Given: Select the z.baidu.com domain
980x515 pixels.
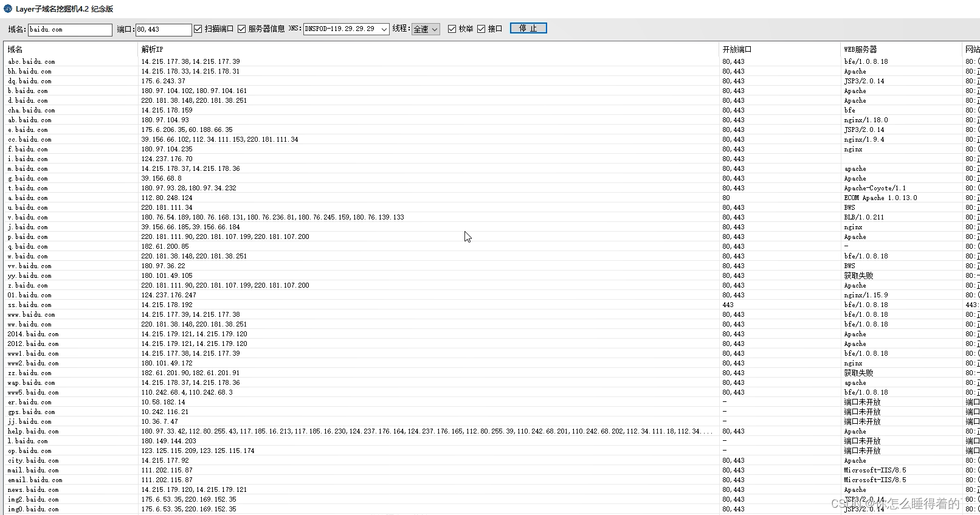Looking at the screenshot, I should tap(28, 285).
